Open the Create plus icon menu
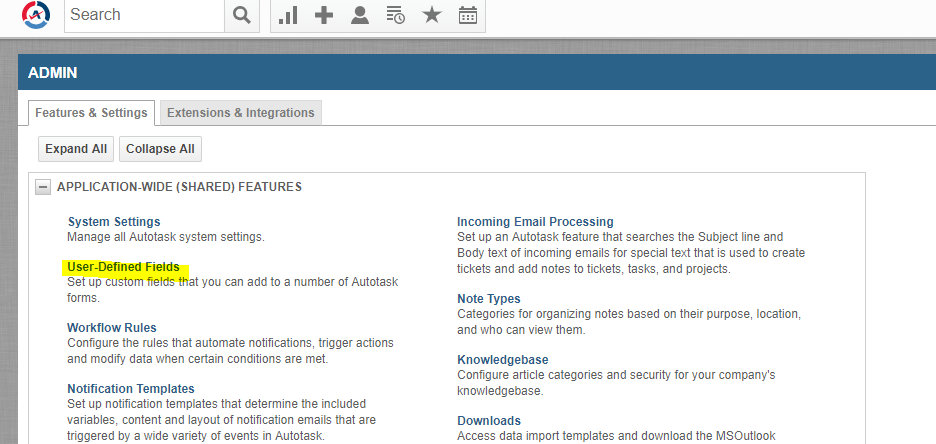 [324, 15]
